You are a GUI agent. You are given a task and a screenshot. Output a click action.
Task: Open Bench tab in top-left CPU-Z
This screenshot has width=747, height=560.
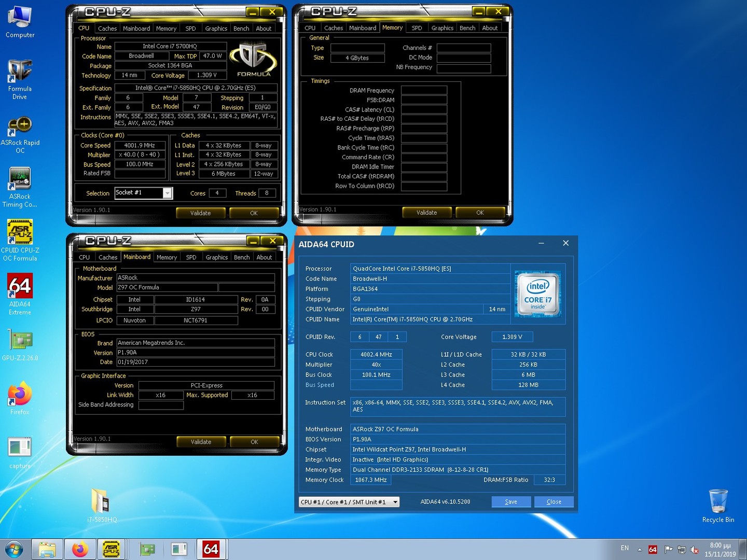[x=241, y=29]
